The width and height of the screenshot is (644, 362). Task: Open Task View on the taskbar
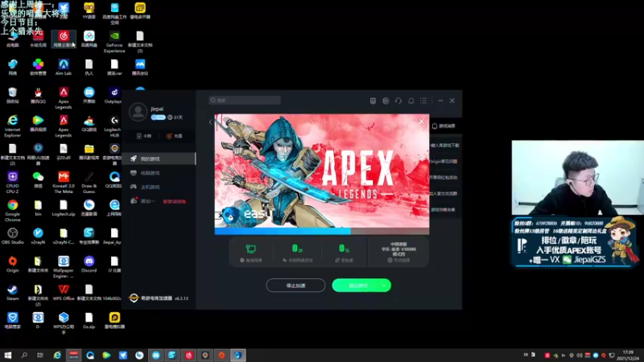(x=39, y=355)
